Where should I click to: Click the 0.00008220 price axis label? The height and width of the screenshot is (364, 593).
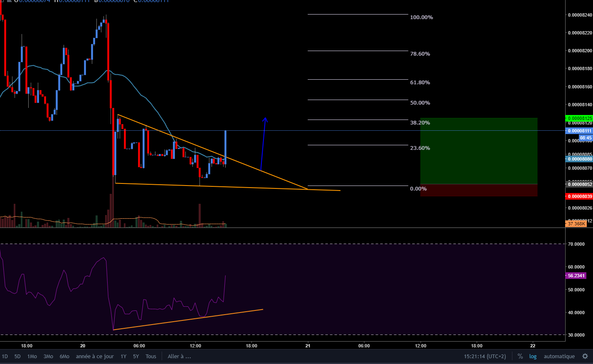tap(580, 33)
